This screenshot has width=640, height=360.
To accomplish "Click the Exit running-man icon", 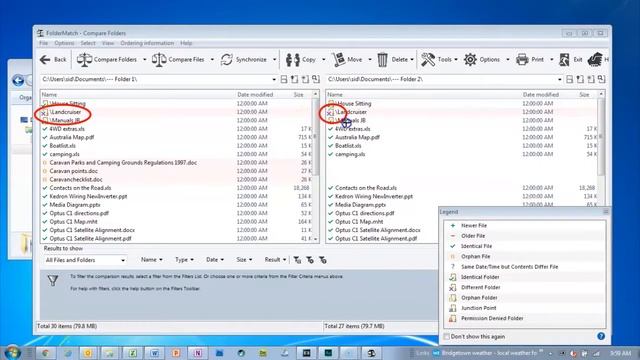I will pos(564,60).
